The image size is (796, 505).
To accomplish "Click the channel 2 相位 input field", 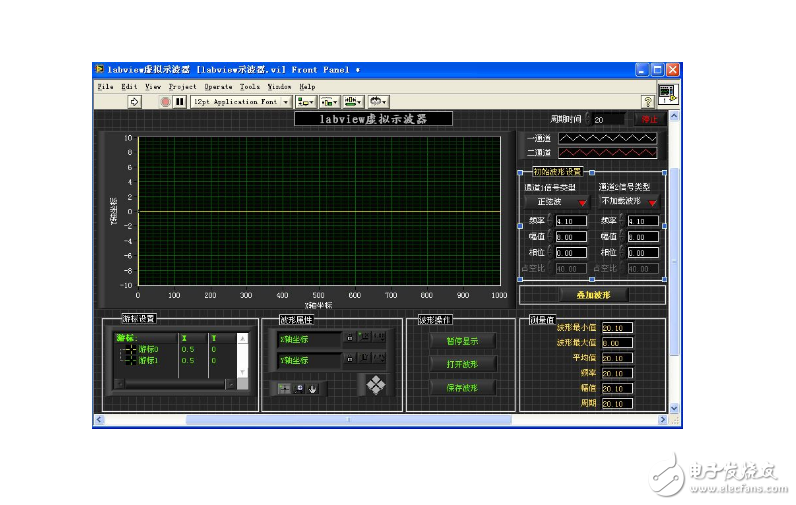I will coord(643,253).
